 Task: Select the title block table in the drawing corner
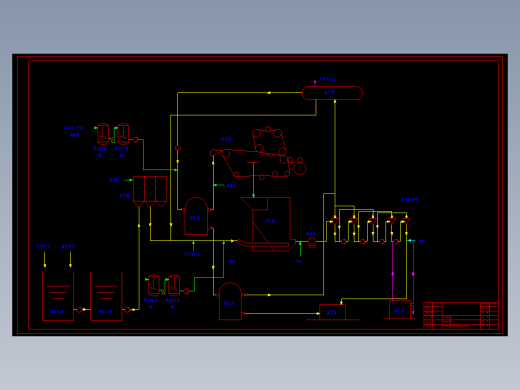coord(461,316)
